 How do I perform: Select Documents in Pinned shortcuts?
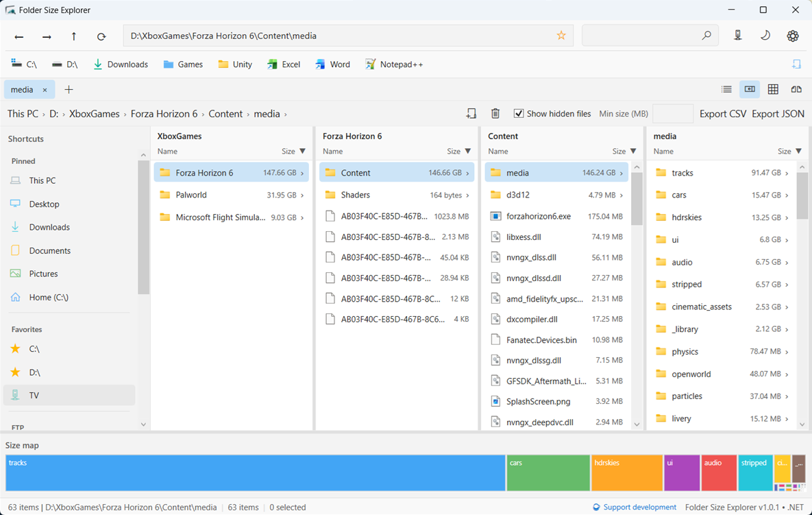[x=69, y=251]
